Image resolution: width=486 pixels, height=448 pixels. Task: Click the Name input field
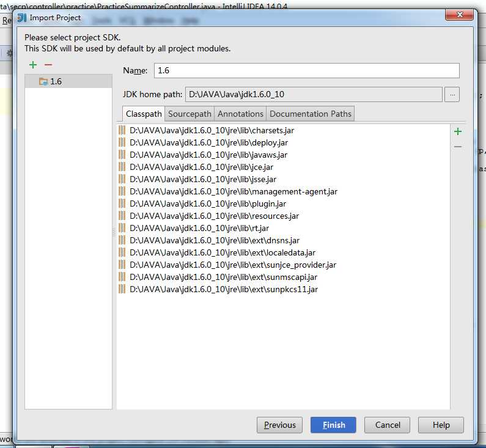click(306, 71)
